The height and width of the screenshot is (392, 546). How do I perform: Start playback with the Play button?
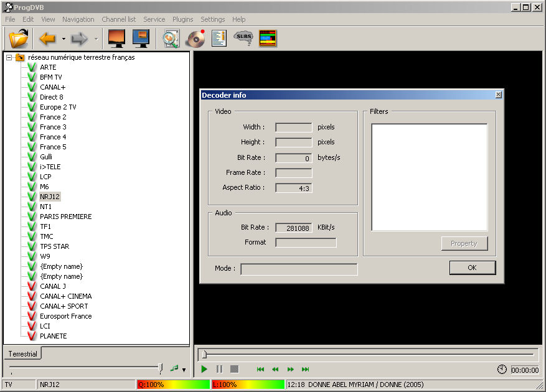pyautogui.click(x=204, y=369)
